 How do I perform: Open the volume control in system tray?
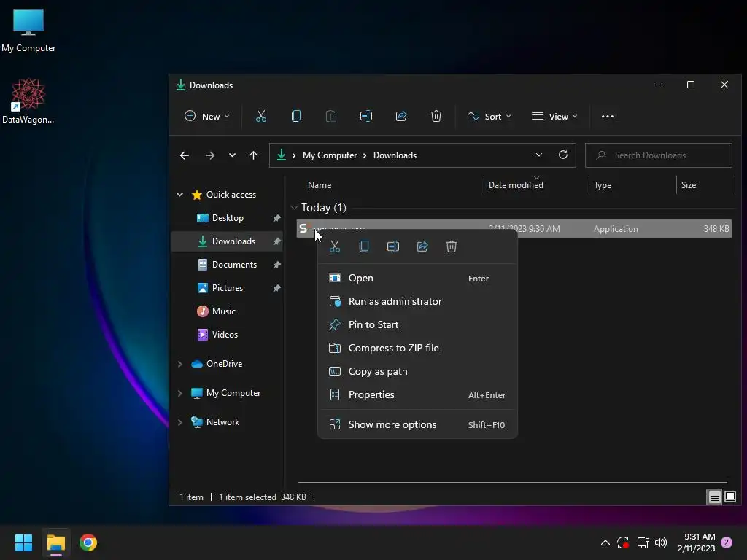point(661,542)
